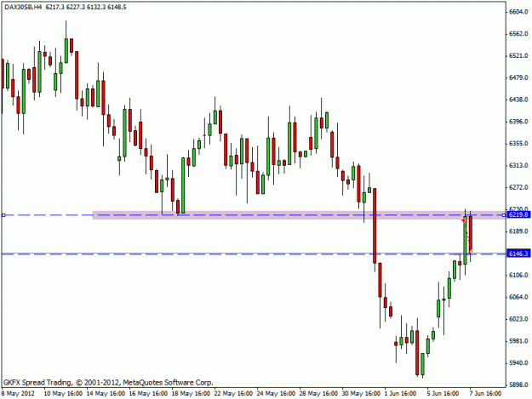Screen dimensions: 532x399
Task: Click the 6272.0 price axis label
Action: [x=518, y=187]
